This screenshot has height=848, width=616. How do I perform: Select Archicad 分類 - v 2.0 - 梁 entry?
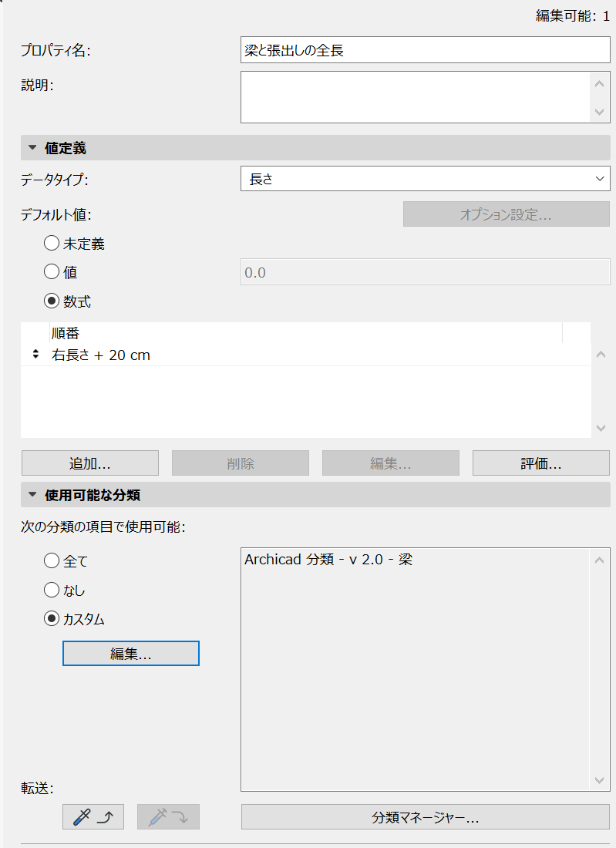click(x=328, y=560)
